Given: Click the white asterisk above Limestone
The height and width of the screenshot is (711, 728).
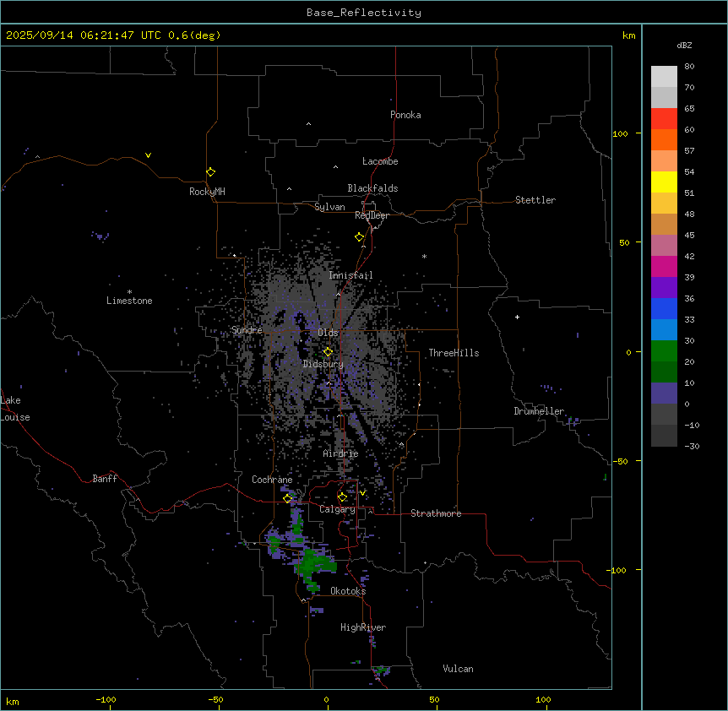Looking at the screenshot, I should 129,291.
